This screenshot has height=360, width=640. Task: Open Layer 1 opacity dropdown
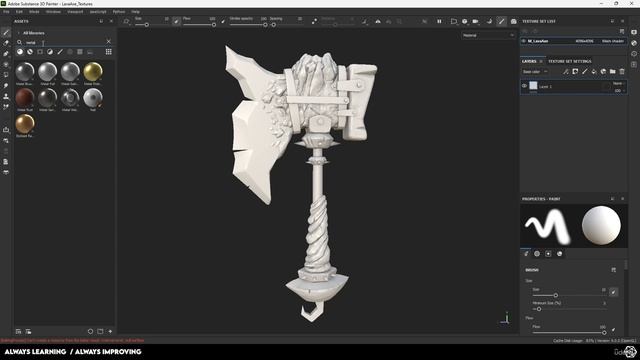[619, 91]
